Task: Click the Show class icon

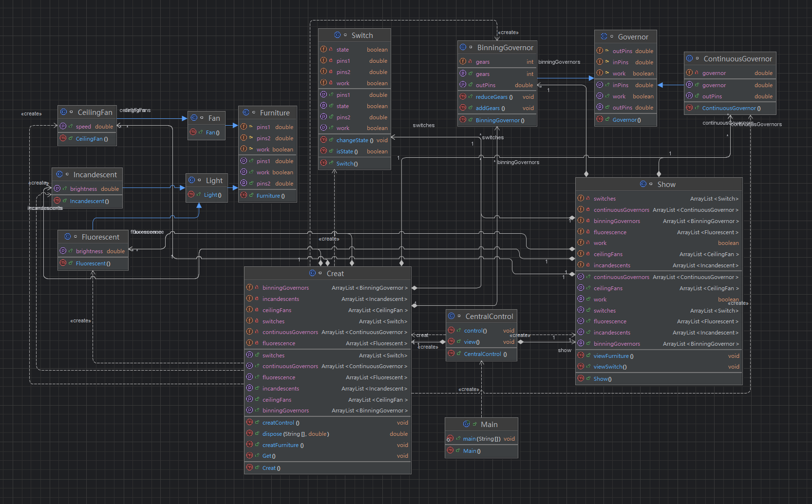Action: tap(643, 184)
